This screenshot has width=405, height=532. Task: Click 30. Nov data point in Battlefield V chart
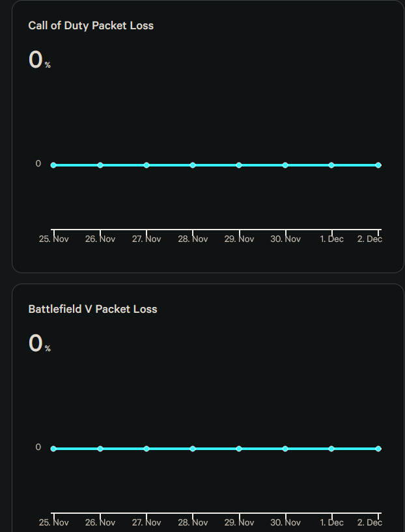[x=285, y=449]
